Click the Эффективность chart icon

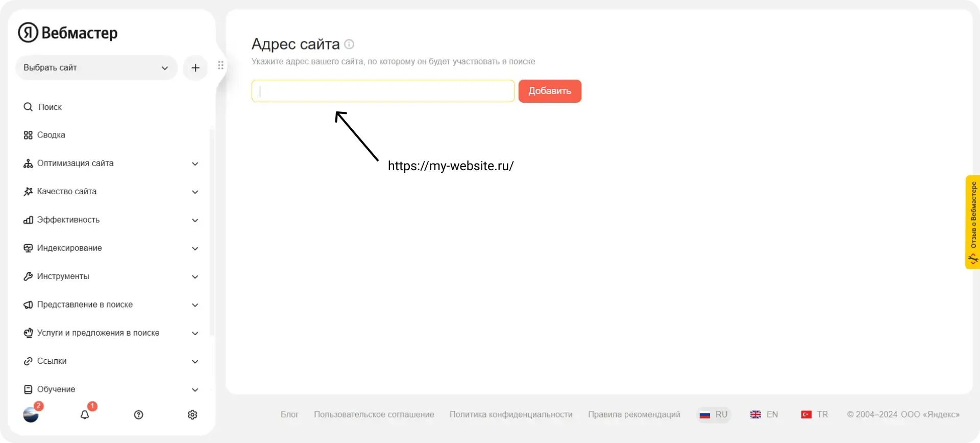pyautogui.click(x=28, y=220)
